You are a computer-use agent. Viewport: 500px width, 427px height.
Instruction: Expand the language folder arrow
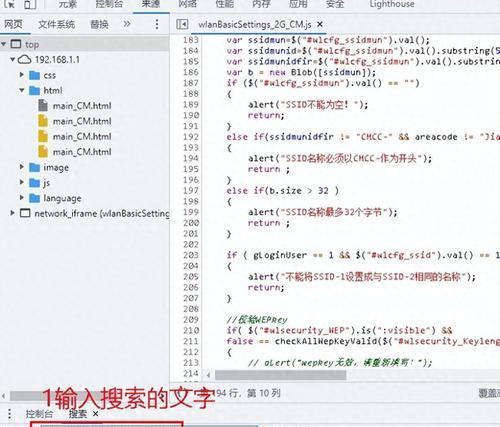tap(22, 197)
